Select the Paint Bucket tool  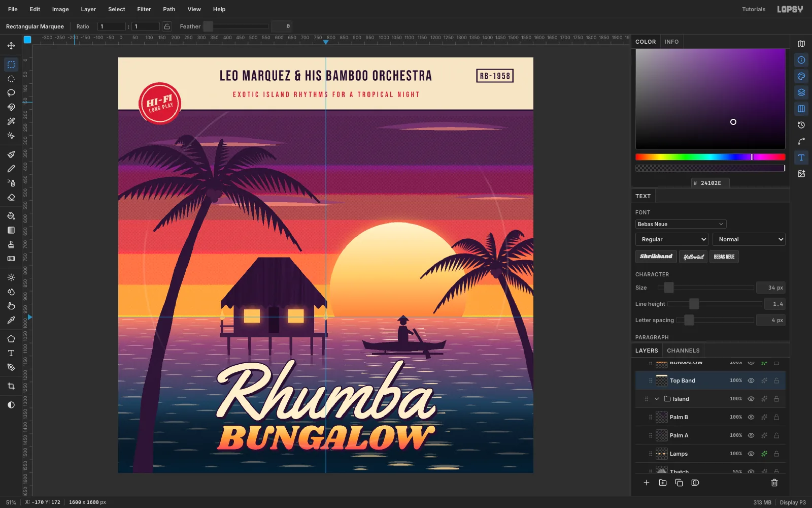[x=11, y=216]
